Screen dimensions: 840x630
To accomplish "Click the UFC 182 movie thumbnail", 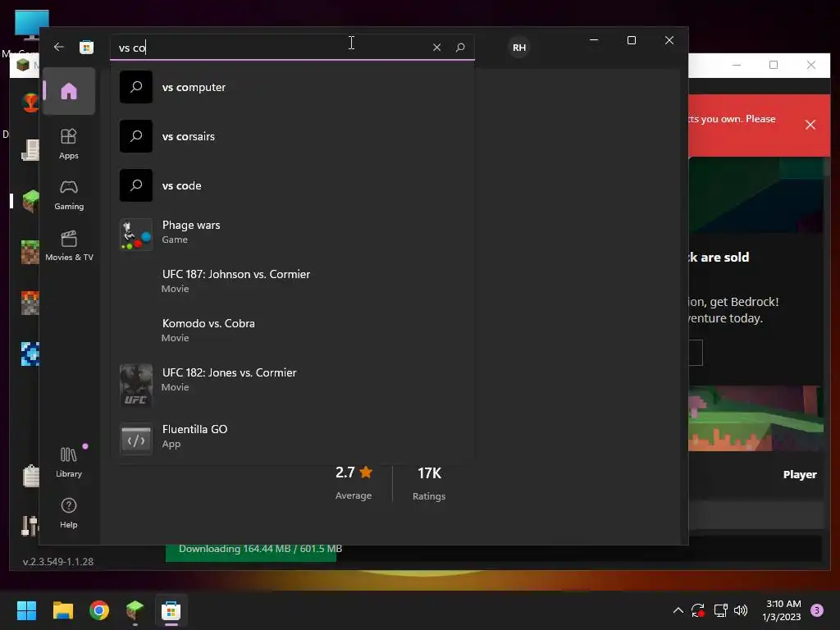I will pos(135,386).
